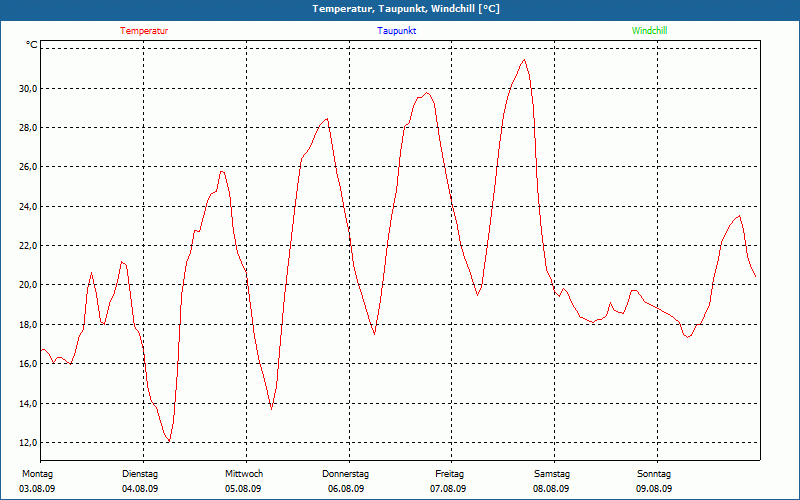The image size is (800, 500).
Task: Click the 24,0 y-axis value
Action: [29, 206]
